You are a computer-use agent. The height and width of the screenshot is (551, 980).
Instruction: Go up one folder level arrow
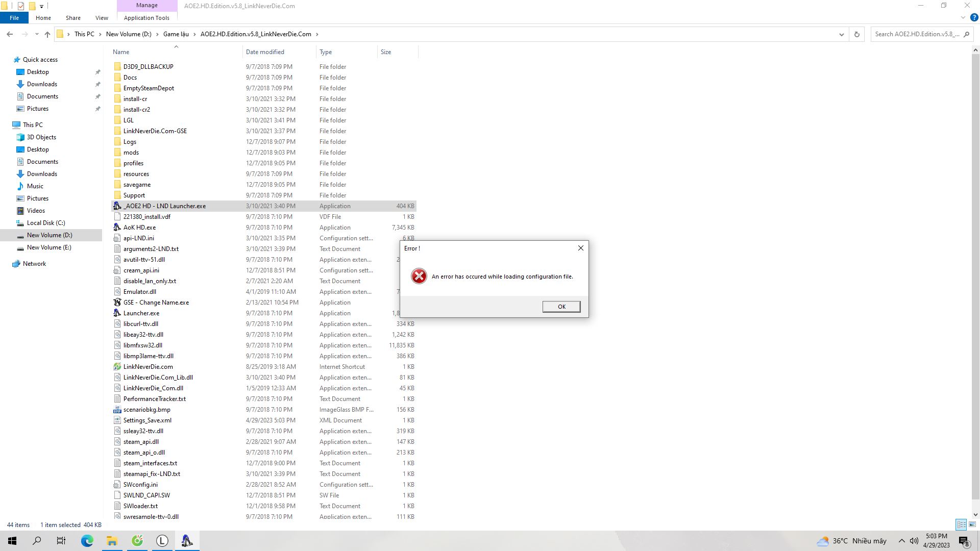[47, 34]
